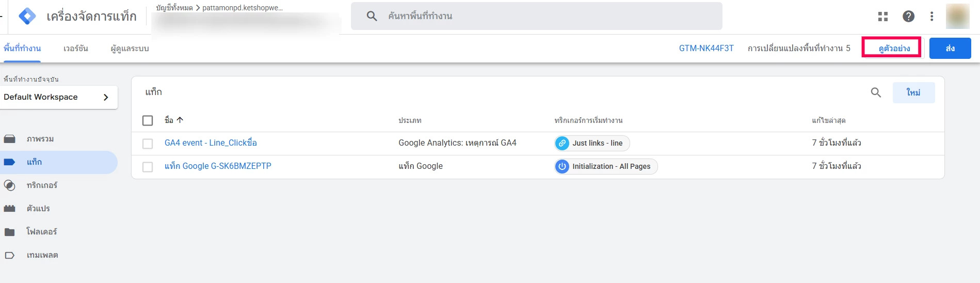Click the ดูตัวอย่าง preview button

click(x=894, y=48)
